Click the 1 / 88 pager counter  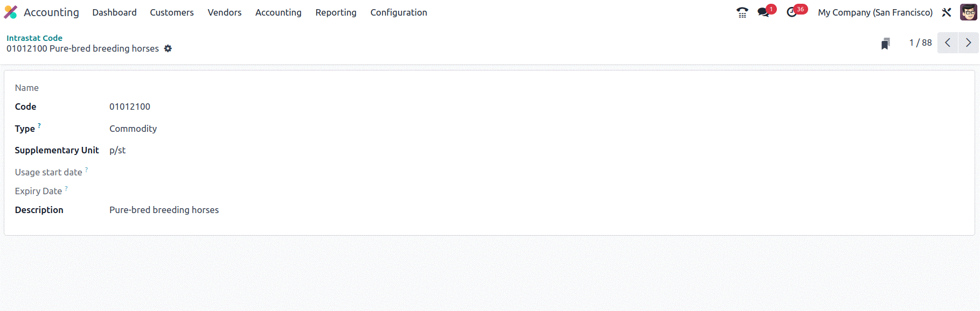click(x=920, y=43)
